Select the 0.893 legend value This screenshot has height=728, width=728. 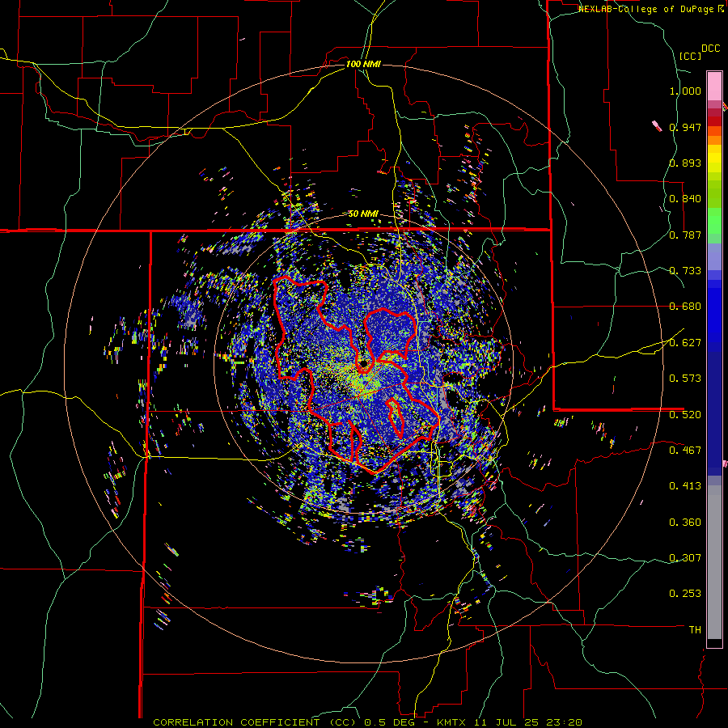point(685,163)
